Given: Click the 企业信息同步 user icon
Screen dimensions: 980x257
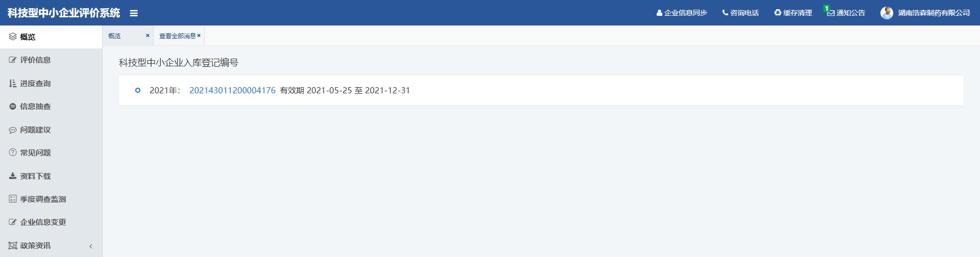Looking at the screenshot, I should click(659, 13).
